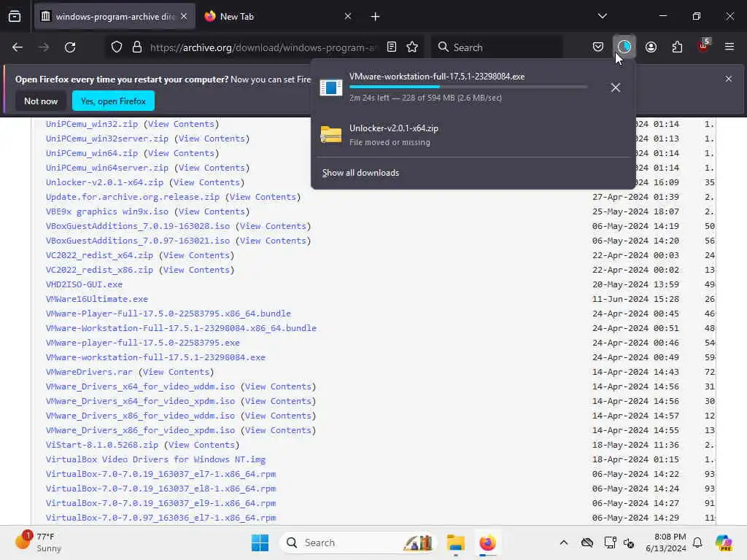Save page to Pocket

(598, 47)
